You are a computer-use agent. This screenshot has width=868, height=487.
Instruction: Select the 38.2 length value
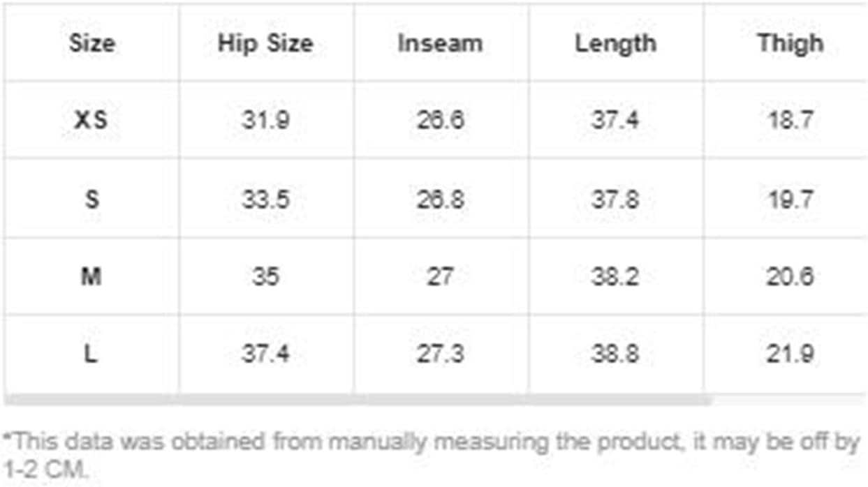[x=615, y=277]
